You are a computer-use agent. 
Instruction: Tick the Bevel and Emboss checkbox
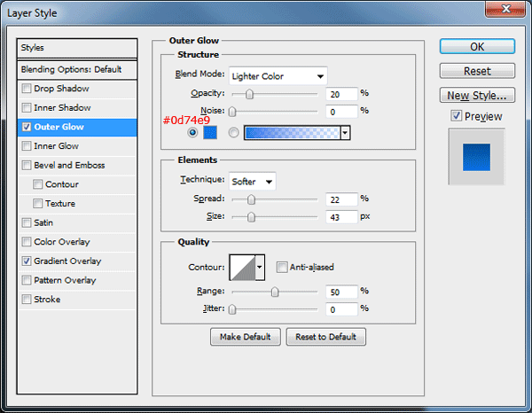click(27, 165)
